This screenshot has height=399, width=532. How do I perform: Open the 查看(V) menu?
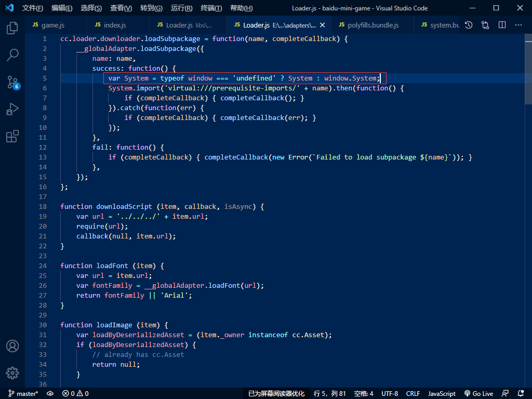pos(121,8)
